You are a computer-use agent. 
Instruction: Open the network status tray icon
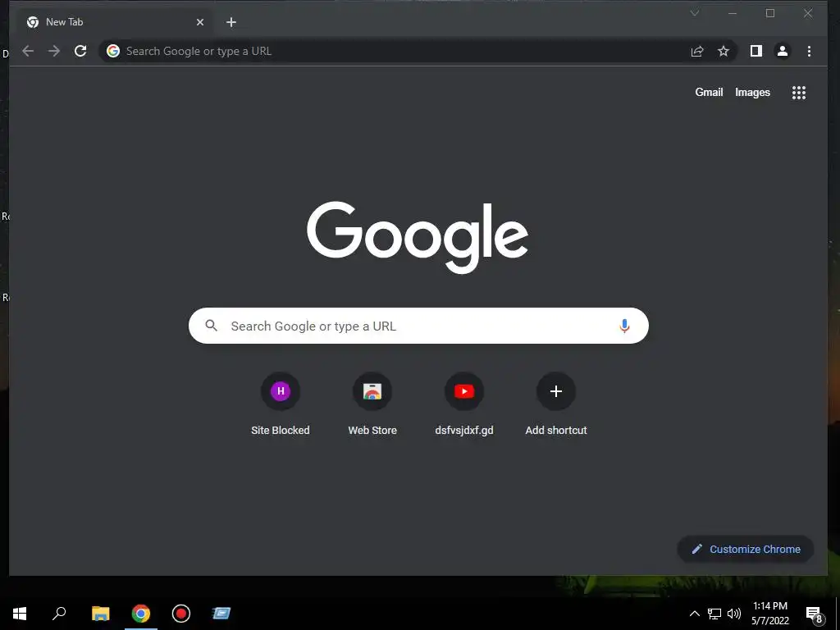tap(714, 614)
